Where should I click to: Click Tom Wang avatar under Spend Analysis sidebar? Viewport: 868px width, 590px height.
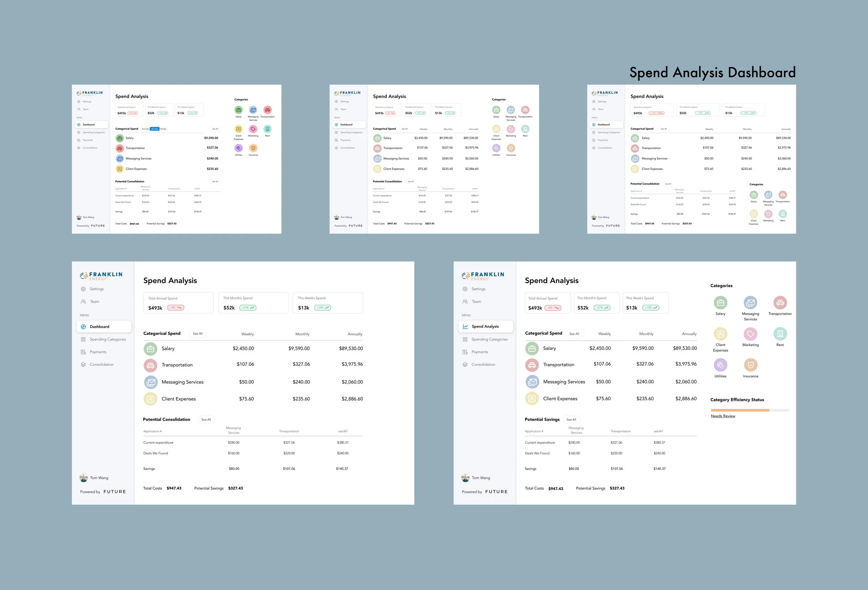point(465,478)
